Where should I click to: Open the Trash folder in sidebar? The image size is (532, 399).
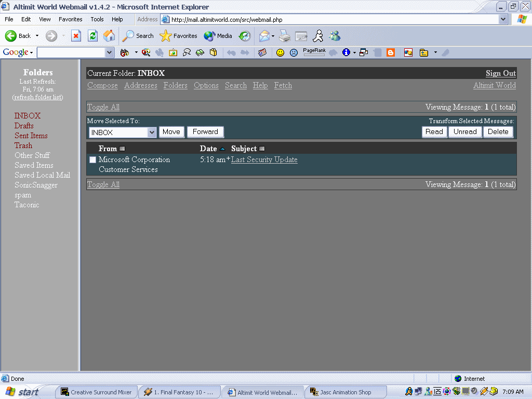23,145
